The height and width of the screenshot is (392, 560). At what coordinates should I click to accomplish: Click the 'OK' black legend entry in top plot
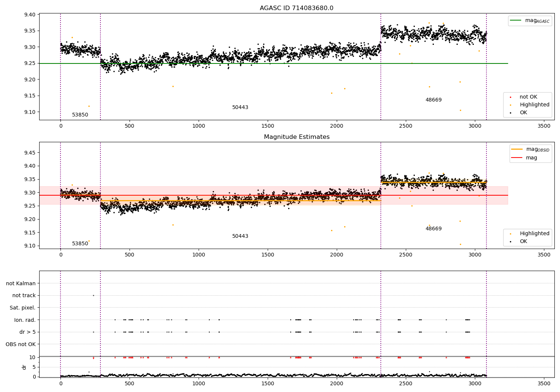pos(519,113)
